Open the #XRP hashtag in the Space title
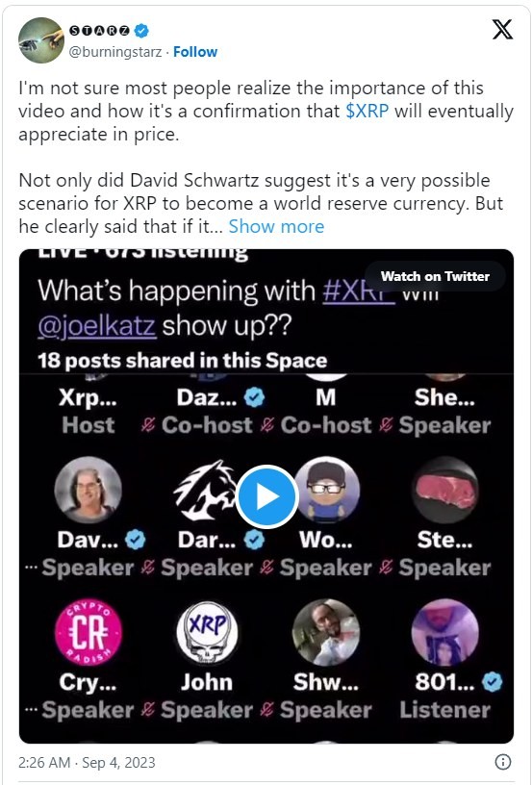Image resolution: width=532 pixels, height=785 pixels. point(360,291)
